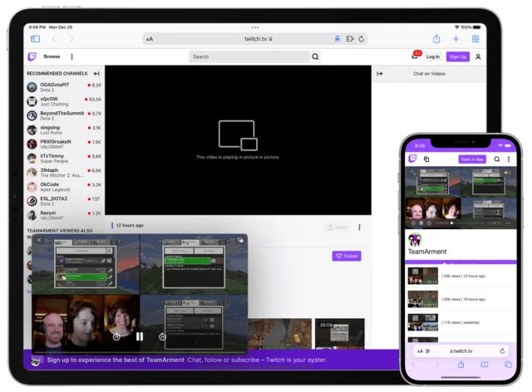Open the OkCode channel
This screenshot has width=532, height=392.
(64, 187)
